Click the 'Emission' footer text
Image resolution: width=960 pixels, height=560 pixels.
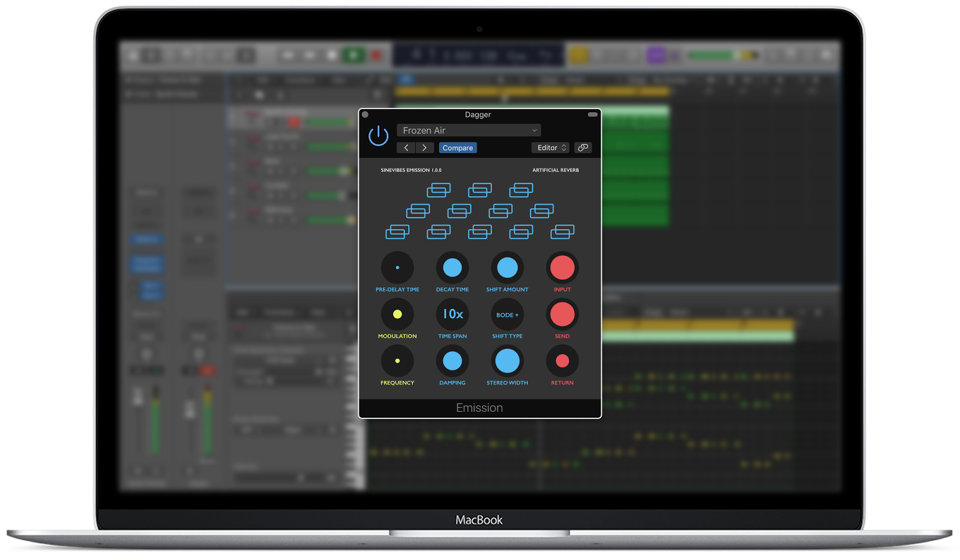(x=479, y=408)
